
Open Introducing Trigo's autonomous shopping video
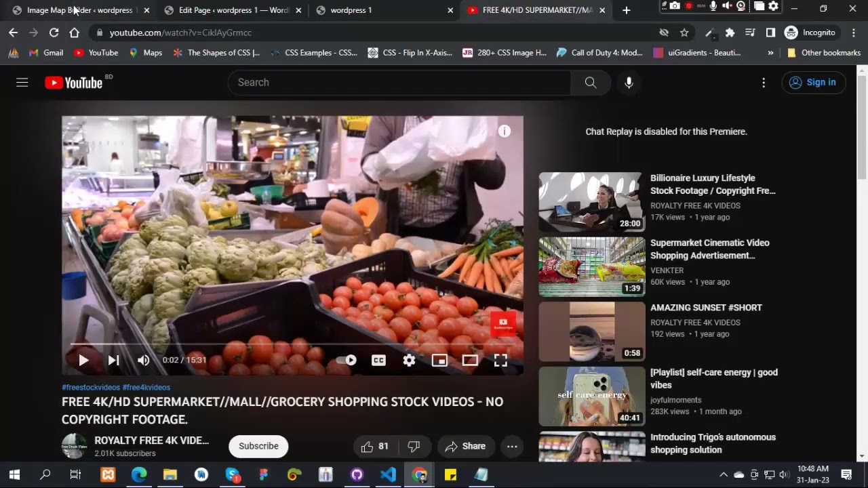click(x=713, y=443)
